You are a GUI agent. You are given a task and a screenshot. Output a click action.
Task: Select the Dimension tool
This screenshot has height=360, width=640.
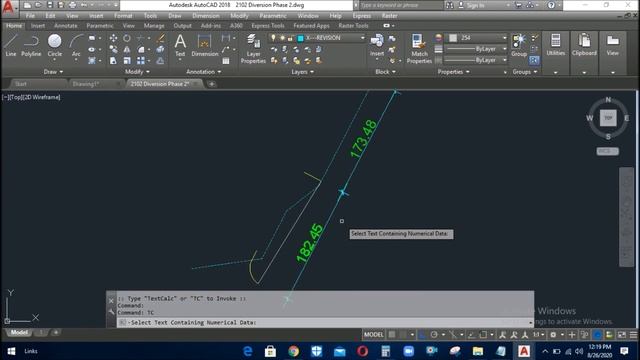pyautogui.click(x=204, y=45)
